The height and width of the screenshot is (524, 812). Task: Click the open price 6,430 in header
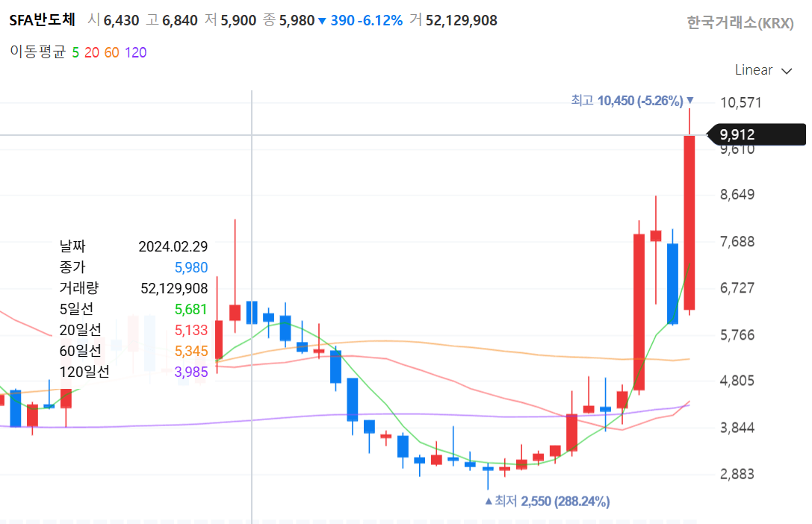click(121, 21)
